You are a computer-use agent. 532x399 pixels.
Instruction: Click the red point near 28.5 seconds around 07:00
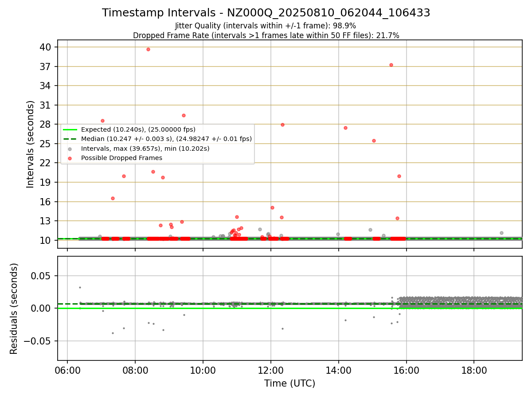tap(102, 121)
